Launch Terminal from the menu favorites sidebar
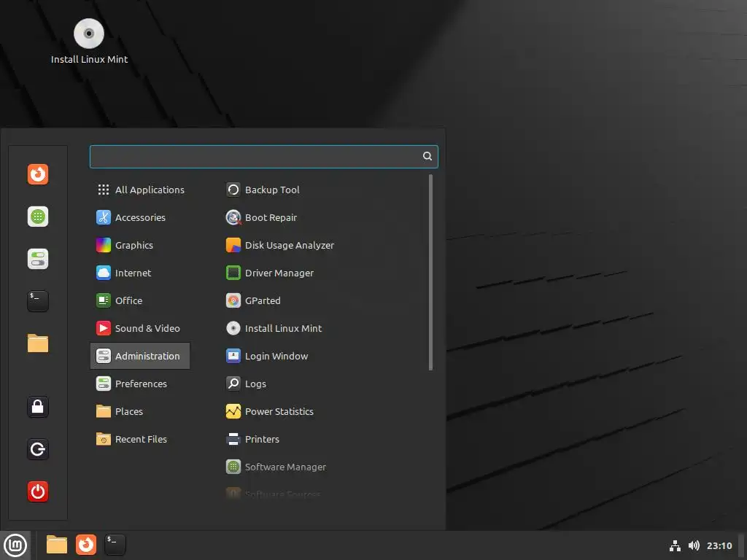Image resolution: width=747 pixels, height=560 pixels. [x=38, y=301]
